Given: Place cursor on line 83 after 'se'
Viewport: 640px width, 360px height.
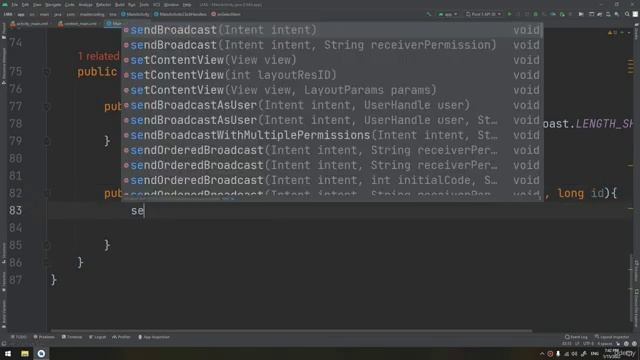Looking at the screenshot, I should coord(144,211).
